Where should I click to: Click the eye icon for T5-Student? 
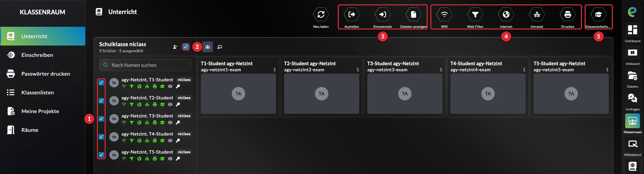click(x=170, y=159)
